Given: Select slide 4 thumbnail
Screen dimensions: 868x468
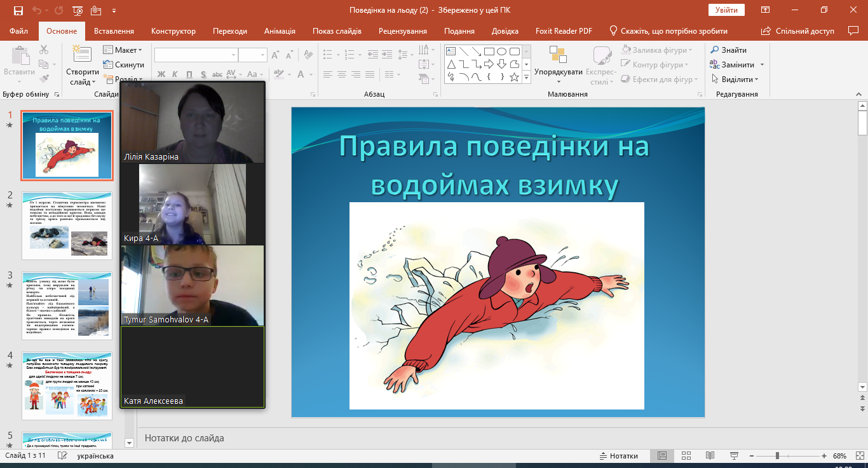Looking at the screenshot, I should click(x=67, y=386).
